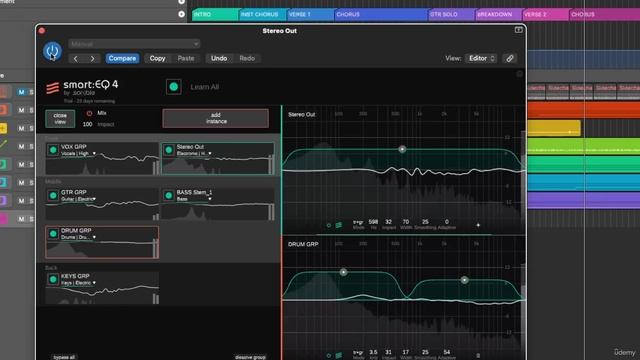The image size is (640, 360).
Task: Click the Compare button
Action: [x=122, y=58]
